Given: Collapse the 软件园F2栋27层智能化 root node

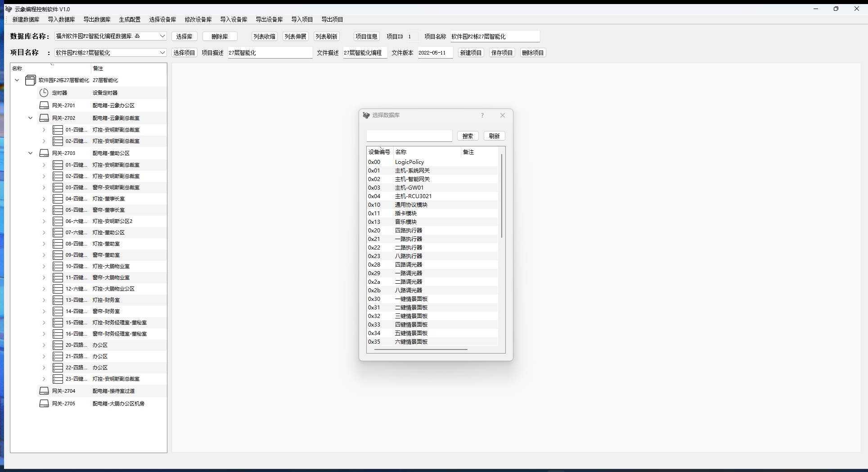Looking at the screenshot, I should [x=17, y=80].
